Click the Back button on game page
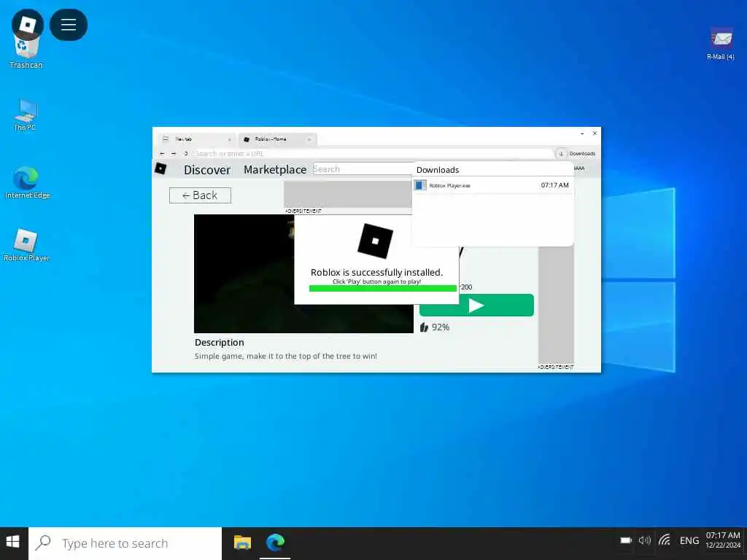 (x=200, y=195)
